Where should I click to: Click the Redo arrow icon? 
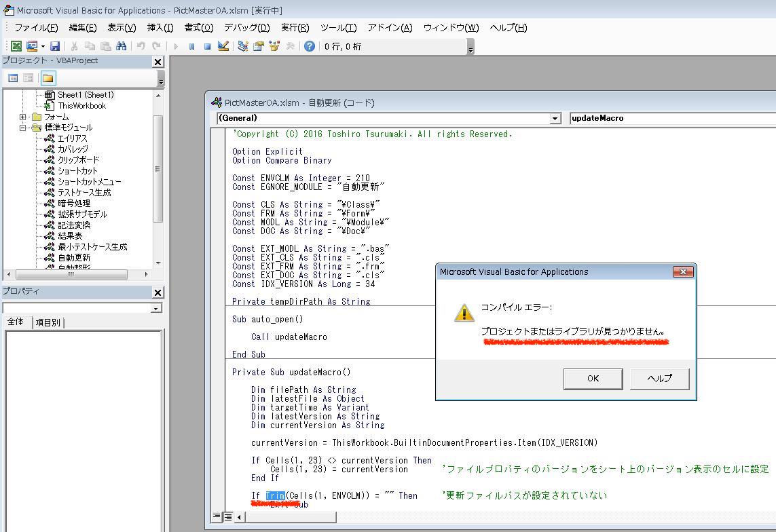tap(156, 46)
